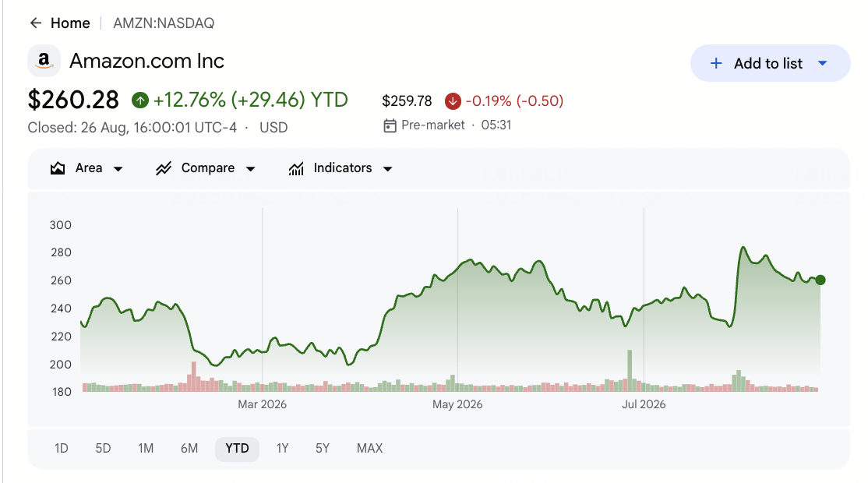The height and width of the screenshot is (483, 868).
Task: Go to the Home link
Action: click(70, 23)
